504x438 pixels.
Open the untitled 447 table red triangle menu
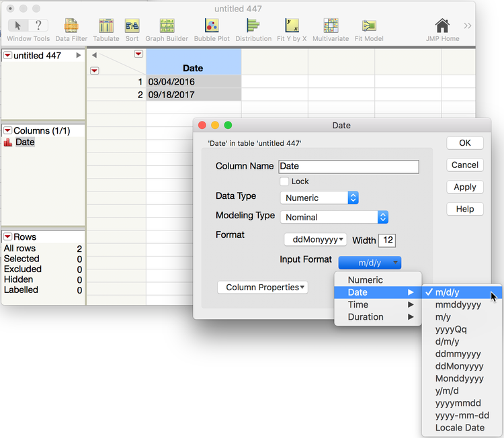tap(7, 55)
